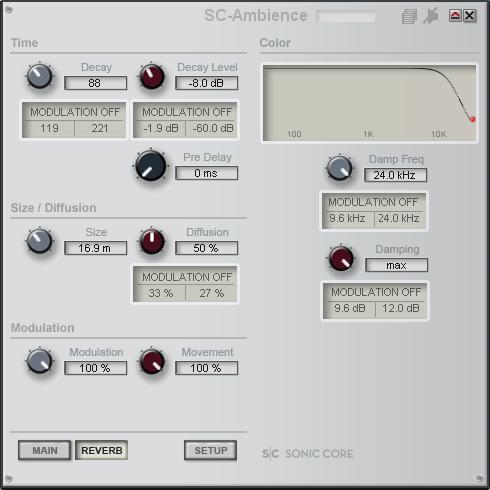Toggle MODULATION OFF under Damp Freq
Screen dimensions: 490x490
point(373,202)
